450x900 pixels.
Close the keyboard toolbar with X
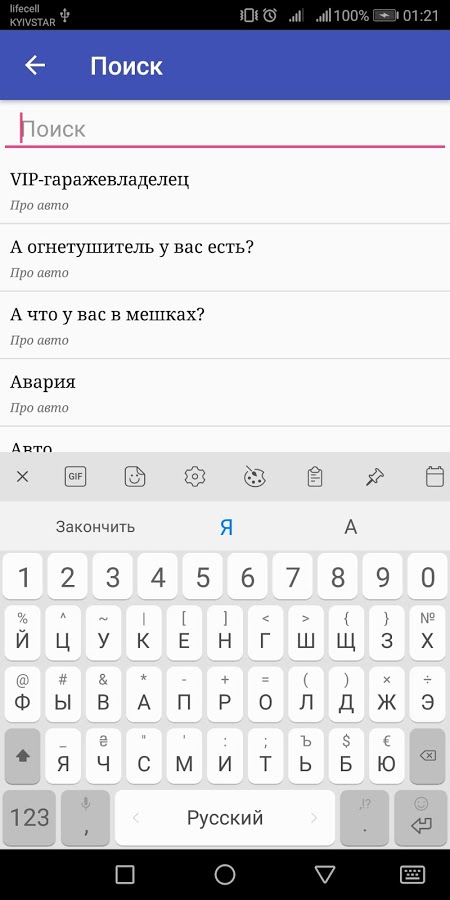click(22, 476)
